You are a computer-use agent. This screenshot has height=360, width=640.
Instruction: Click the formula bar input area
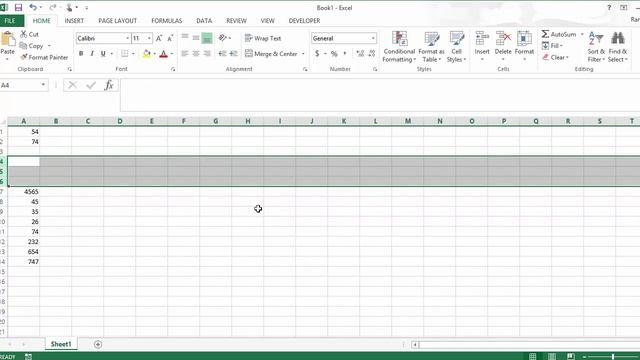[380, 95]
